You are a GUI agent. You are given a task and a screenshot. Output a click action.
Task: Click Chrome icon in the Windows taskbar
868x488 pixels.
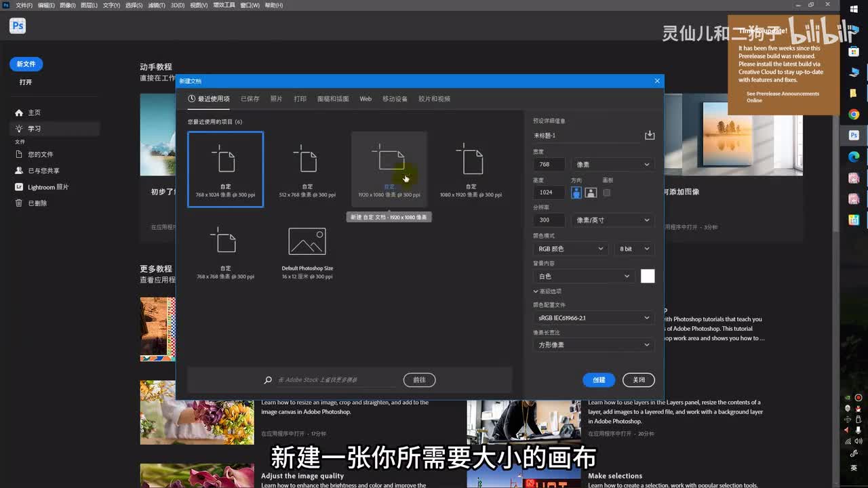click(x=854, y=115)
